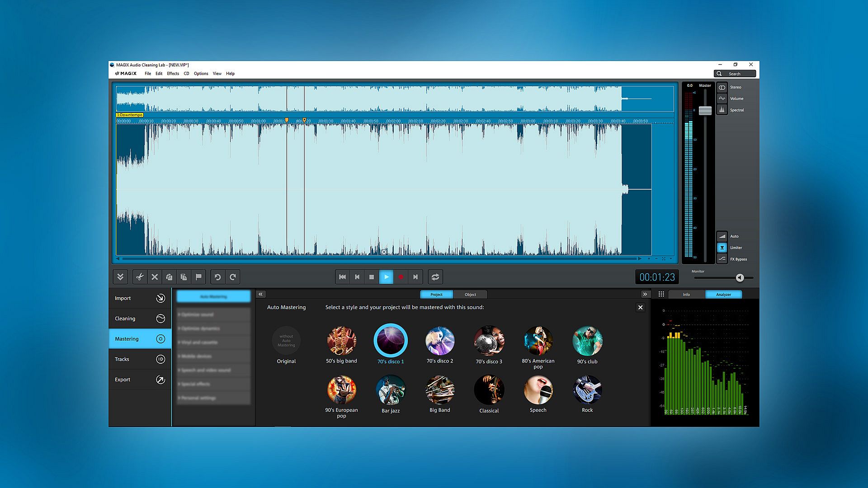Screen dimensions: 868x488
Task: Enable the Auto master volume option
Action: pyautogui.click(x=722, y=236)
